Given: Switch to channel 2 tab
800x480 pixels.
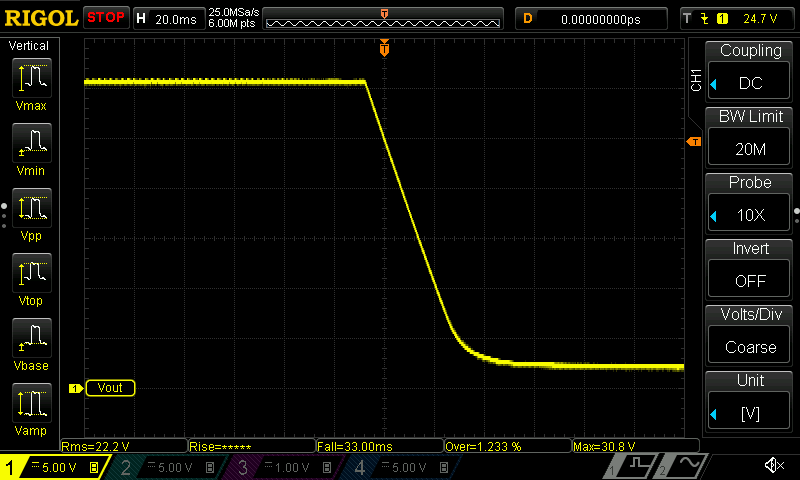Looking at the screenshot, I should (x=163, y=467).
